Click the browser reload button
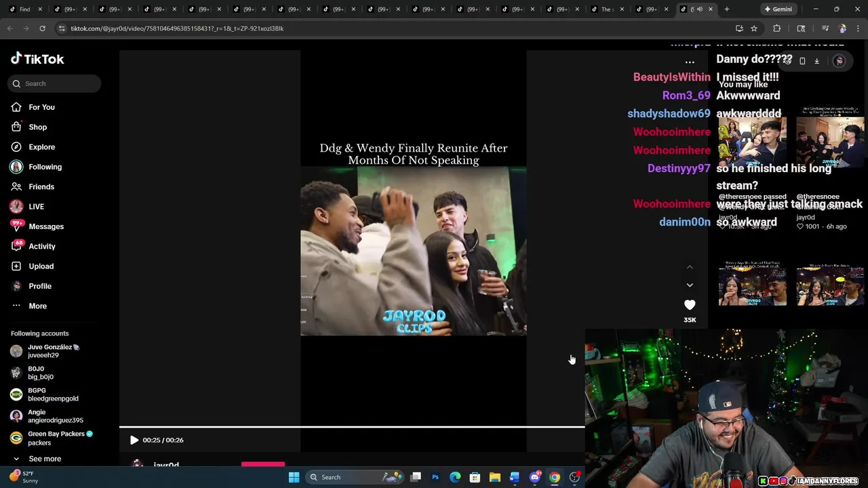 (42, 28)
